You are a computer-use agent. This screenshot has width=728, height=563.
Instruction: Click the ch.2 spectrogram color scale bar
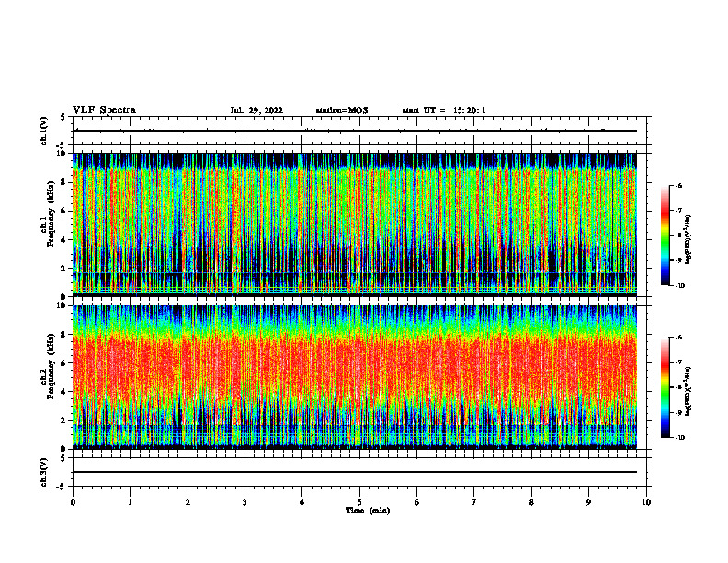(x=665, y=387)
